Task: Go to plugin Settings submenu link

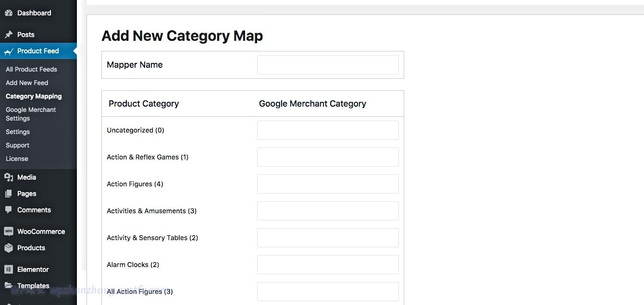Action: [18, 132]
